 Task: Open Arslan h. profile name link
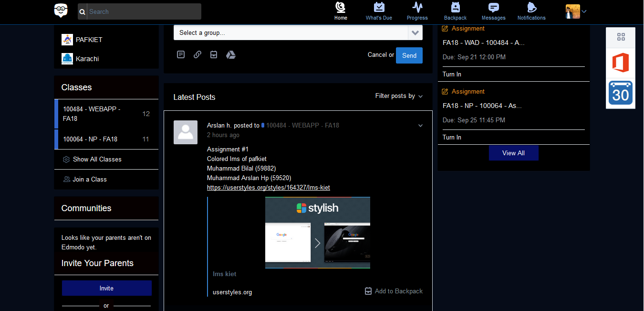pyautogui.click(x=219, y=125)
